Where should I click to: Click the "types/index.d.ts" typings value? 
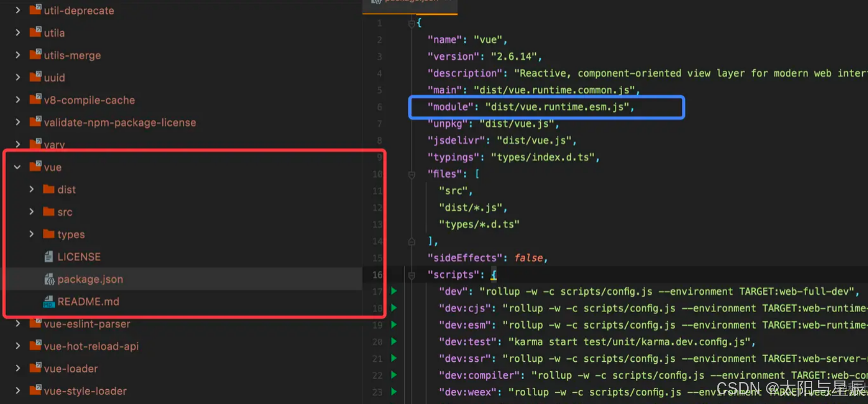[x=542, y=157]
